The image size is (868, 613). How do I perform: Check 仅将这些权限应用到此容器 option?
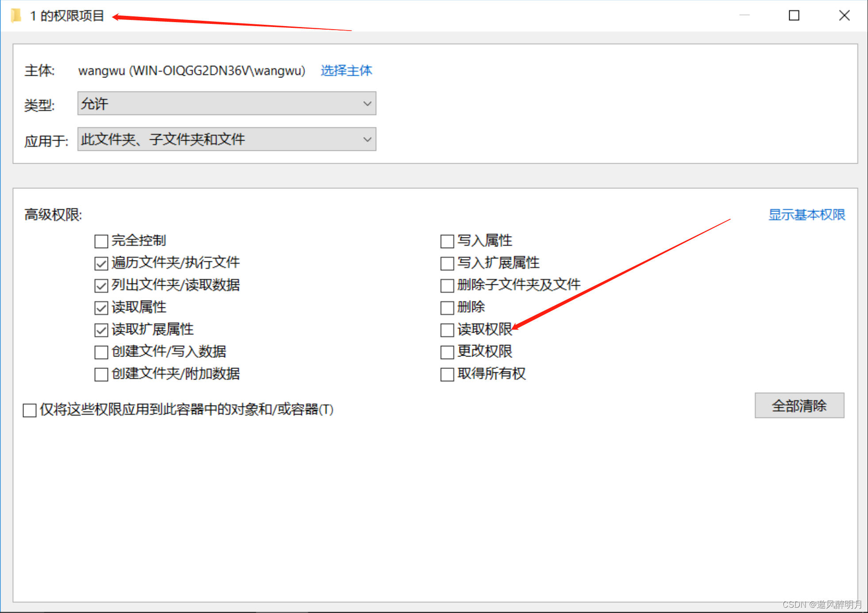tap(30, 410)
